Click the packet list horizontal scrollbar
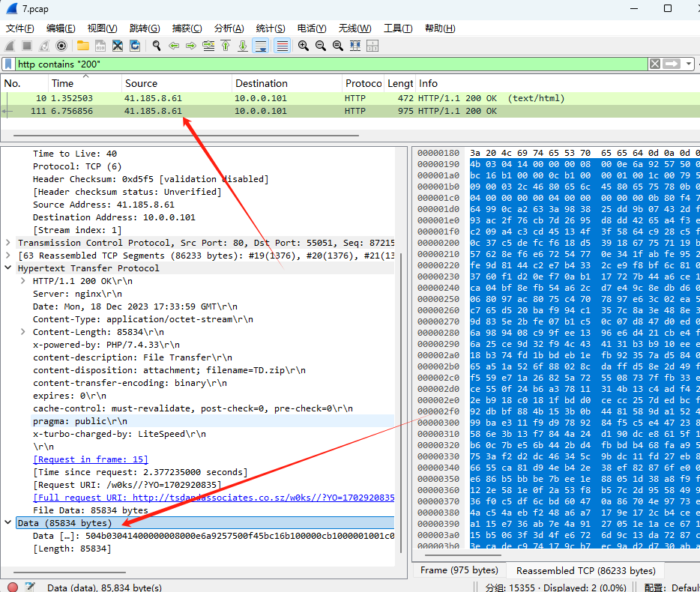The height and width of the screenshot is (592, 700). pyautogui.click(x=186, y=136)
